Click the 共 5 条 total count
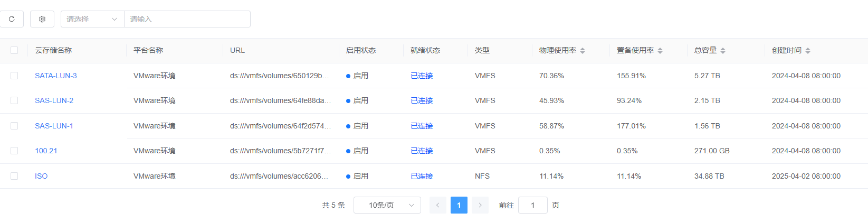This screenshot has height=222, width=868. (333, 205)
